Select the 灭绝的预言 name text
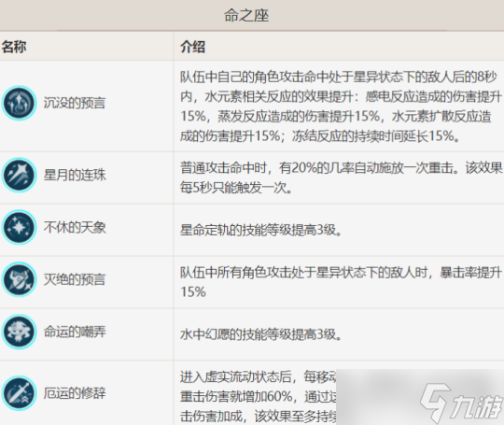The width and height of the screenshot is (504, 425). tap(75, 279)
